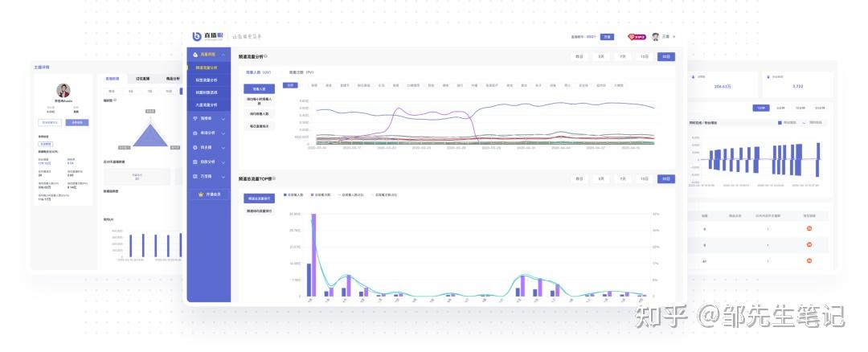Open the user account dropdown arrow
Viewport: 868px width, 352px height.
[x=674, y=37]
